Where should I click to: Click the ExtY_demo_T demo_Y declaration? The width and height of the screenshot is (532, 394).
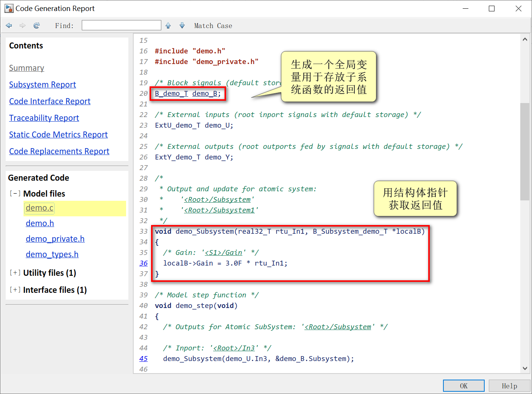[x=194, y=157]
